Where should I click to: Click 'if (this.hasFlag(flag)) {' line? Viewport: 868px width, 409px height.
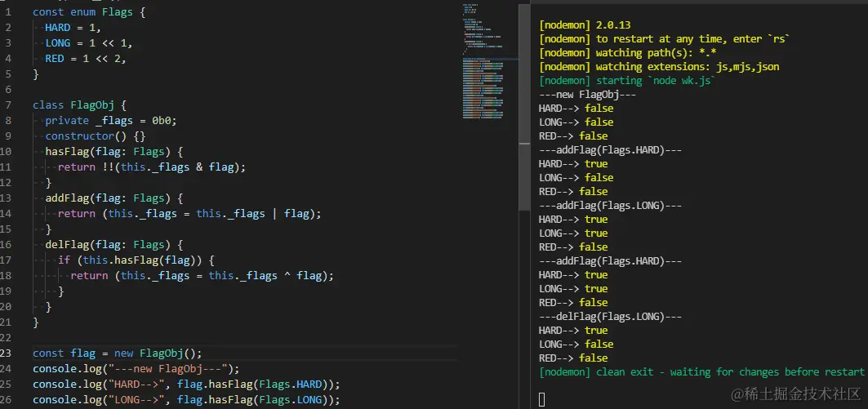136,260
